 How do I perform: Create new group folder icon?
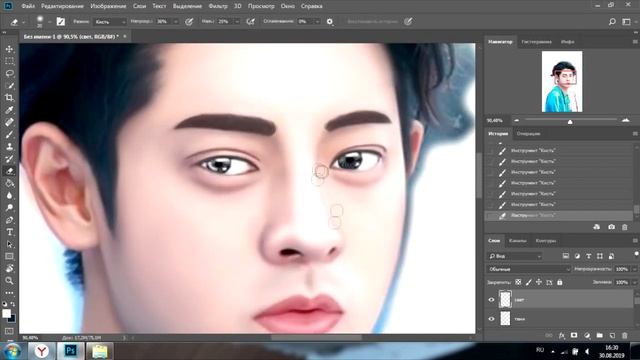tap(599, 336)
